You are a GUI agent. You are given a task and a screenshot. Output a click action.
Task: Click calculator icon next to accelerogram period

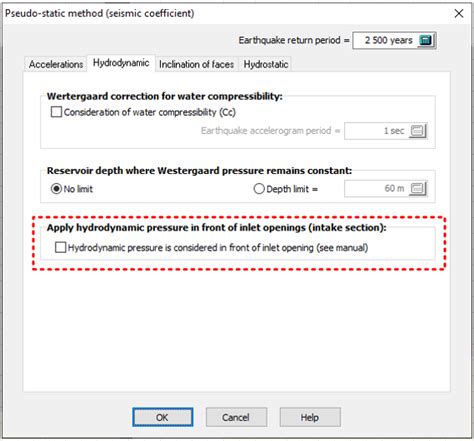418,131
